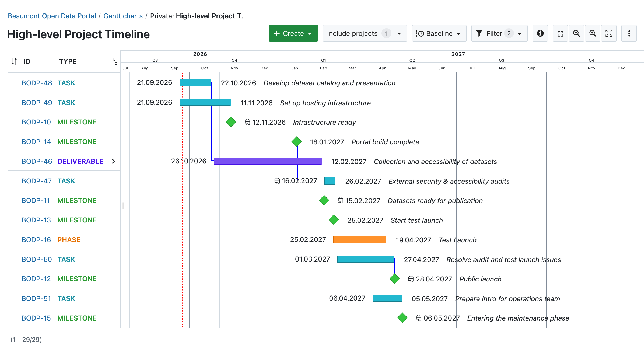Open the info icon button

[x=540, y=33]
